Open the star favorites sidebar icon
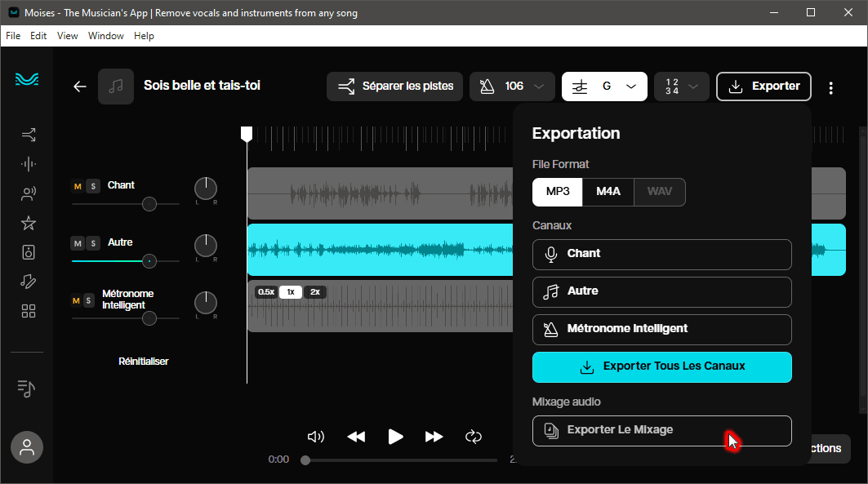The width and height of the screenshot is (868, 484). click(29, 223)
